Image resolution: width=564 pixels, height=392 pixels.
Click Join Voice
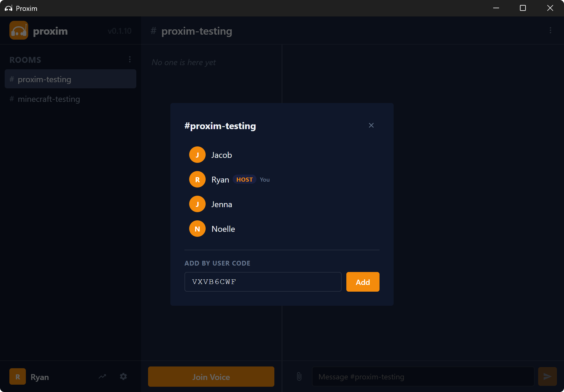click(211, 376)
